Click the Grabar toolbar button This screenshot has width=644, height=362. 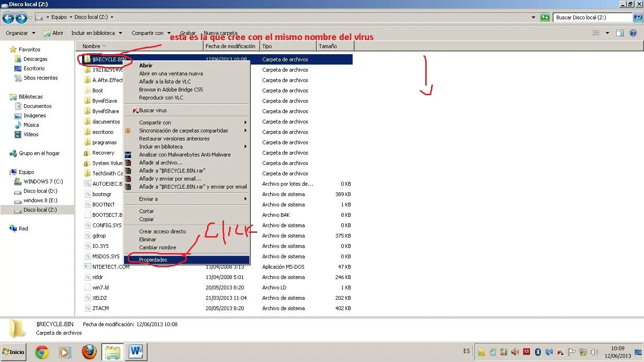point(188,33)
